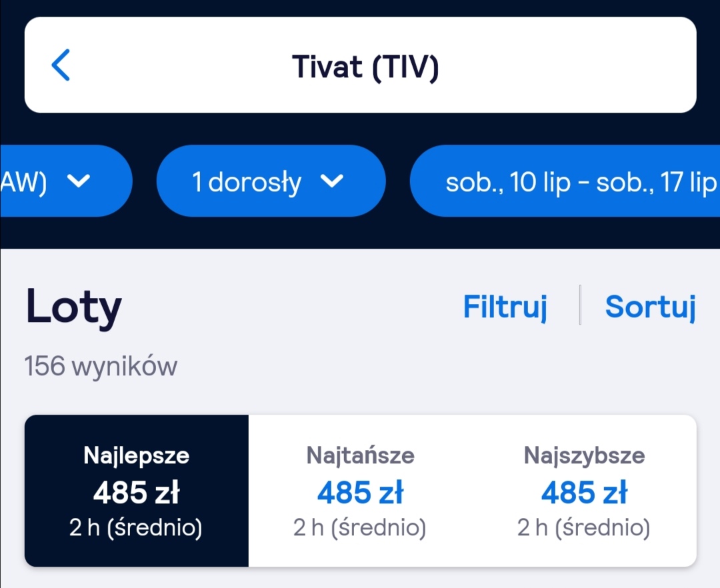The height and width of the screenshot is (588, 720).
Task: Tap "2 h (średnio)" under Najtańsze
Action: pyautogui.click(x=360, y=527)
